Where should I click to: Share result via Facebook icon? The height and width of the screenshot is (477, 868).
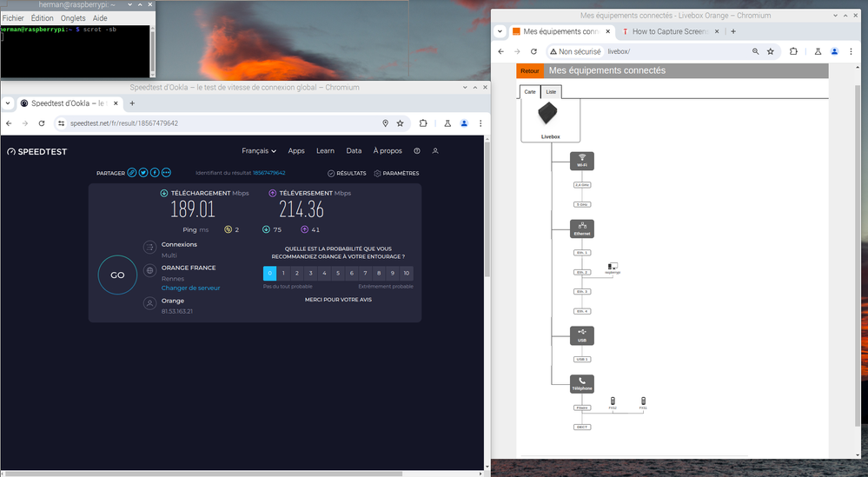pos(155,173)
